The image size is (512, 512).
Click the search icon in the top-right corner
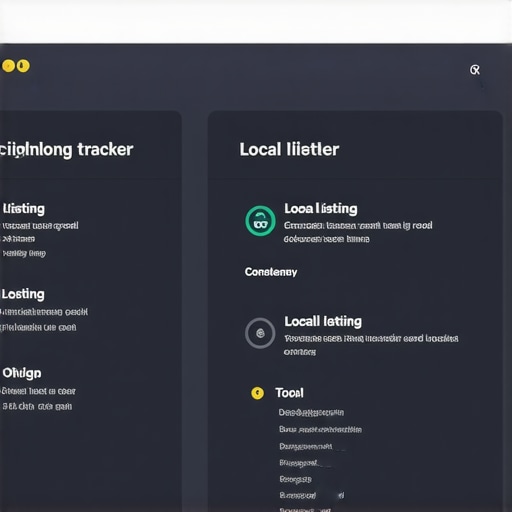(x=475, y=70)
